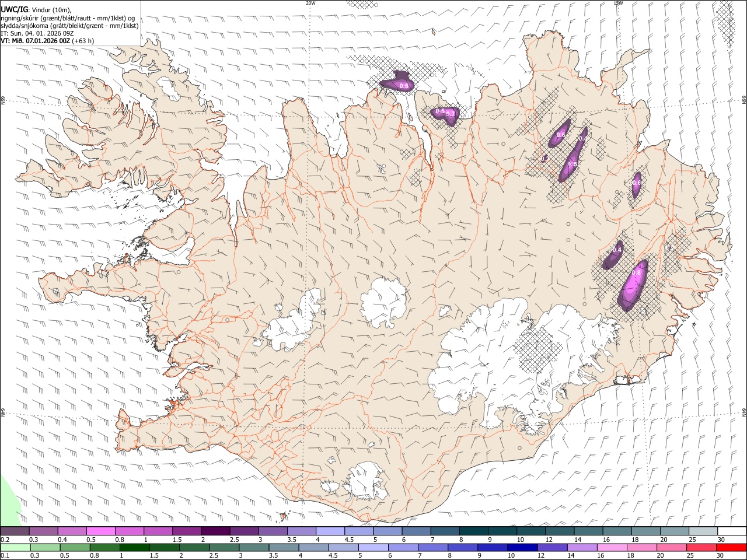Viewport: 747px width, 560px height.
Task: Click the red 30 mm rain scale swatch
Action: (x=731, y=547)
